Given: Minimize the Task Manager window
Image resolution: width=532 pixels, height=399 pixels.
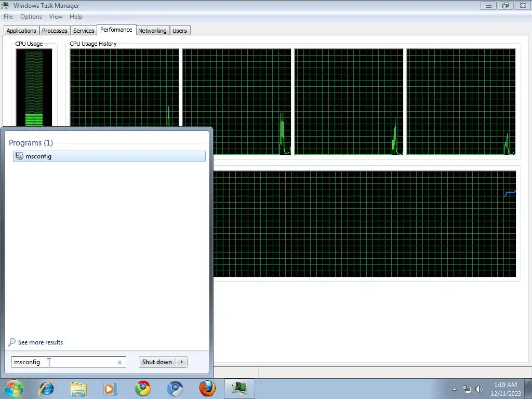Looking at the screenshot, I should [x=488, y=5].
